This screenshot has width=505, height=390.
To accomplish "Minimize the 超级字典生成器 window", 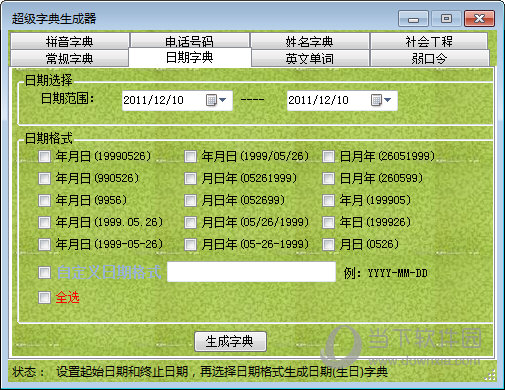I will click(413, 19).
